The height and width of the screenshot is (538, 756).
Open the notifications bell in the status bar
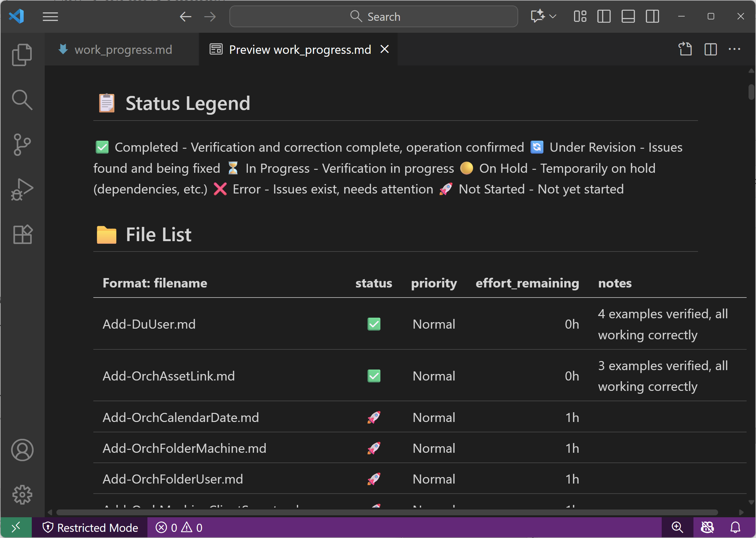pos(735,527)
